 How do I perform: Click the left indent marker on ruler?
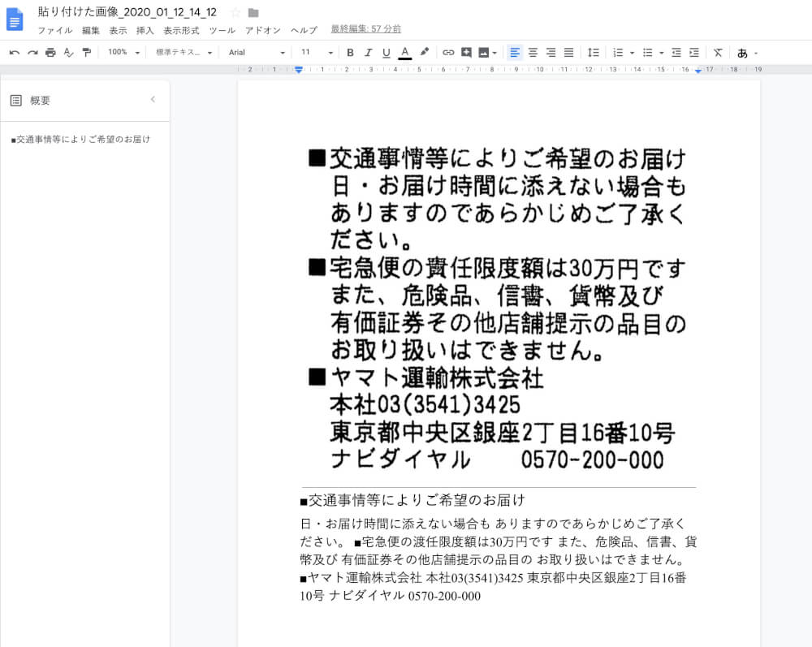(x=299, y=69)
